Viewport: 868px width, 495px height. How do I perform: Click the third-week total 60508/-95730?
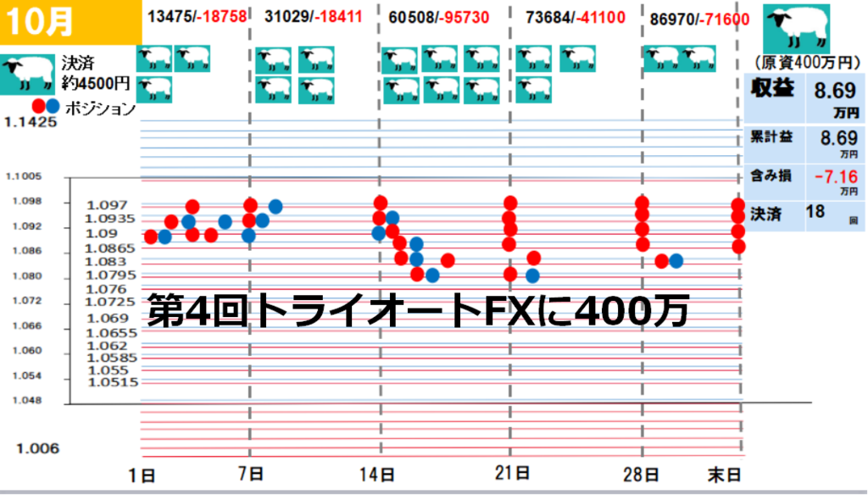point(439,18)
